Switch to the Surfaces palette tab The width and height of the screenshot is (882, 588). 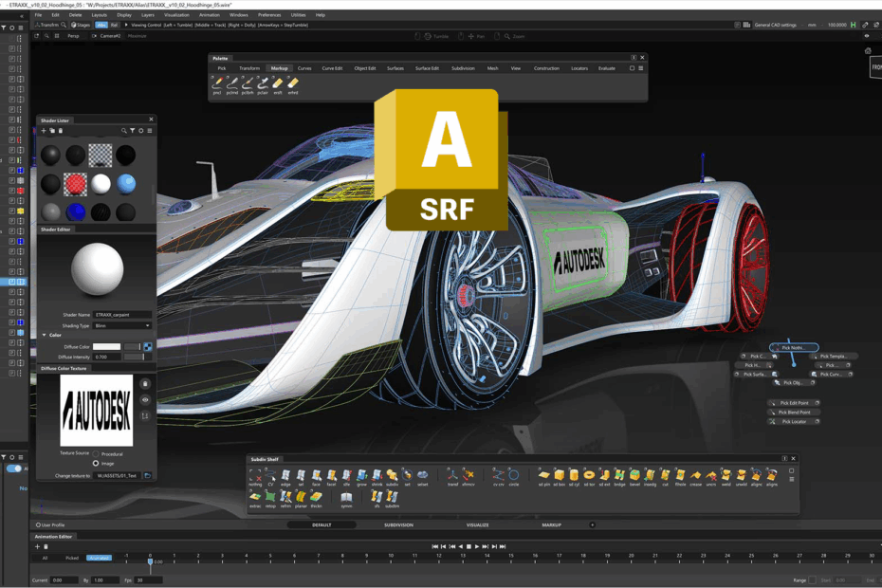pyautogui.click(x=395, y=68)
